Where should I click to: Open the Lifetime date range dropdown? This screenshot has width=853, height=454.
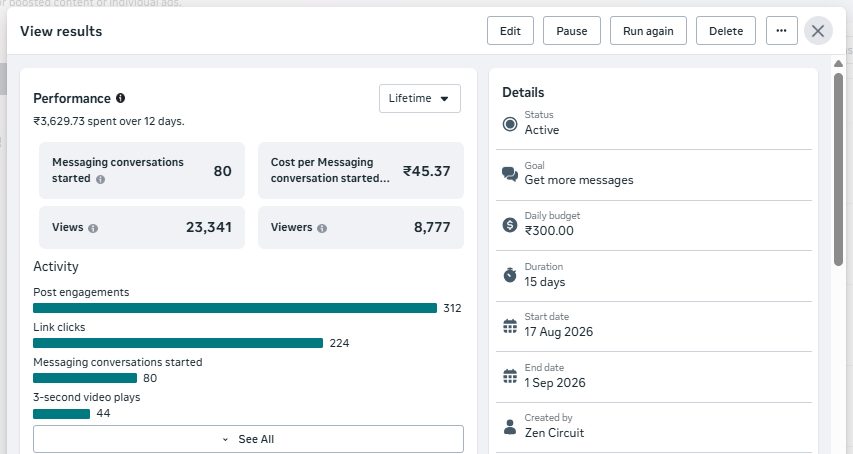click(x=420, y=98)
